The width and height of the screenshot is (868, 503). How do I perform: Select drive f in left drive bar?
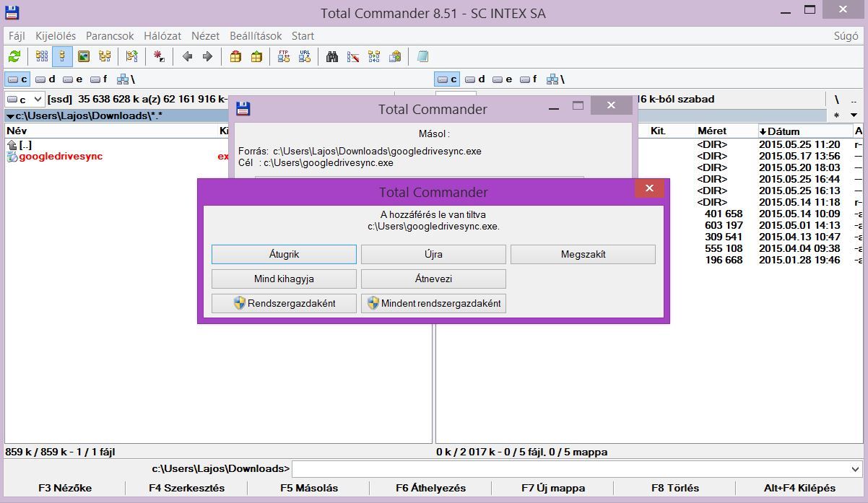tap(100, 79)
